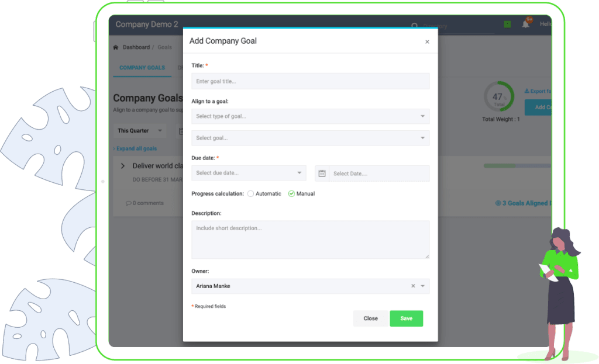Click the green Save button
Screen dimensions: 599x364
tap(406, 318)
